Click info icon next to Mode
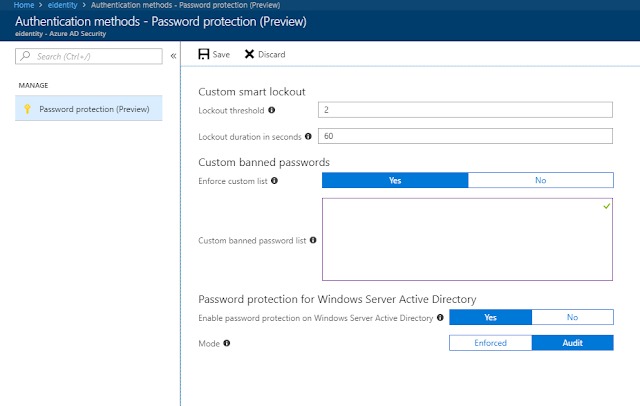Screen dimensions: 640x406 227,343
